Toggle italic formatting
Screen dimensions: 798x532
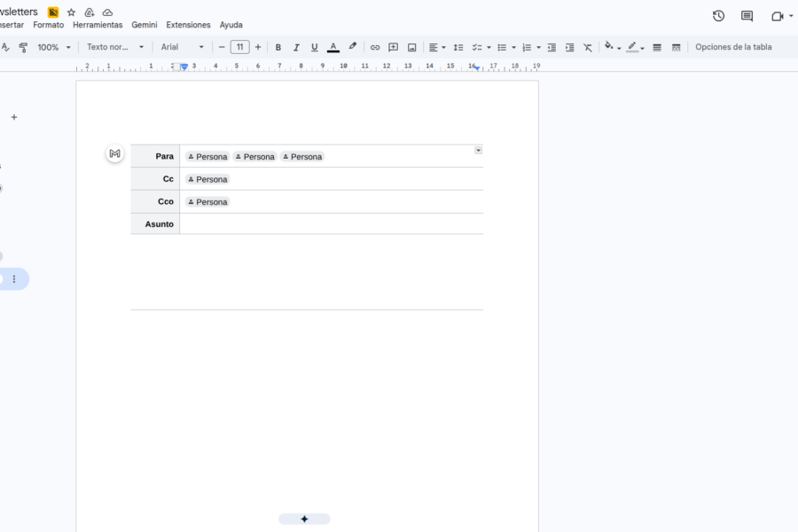296,47
